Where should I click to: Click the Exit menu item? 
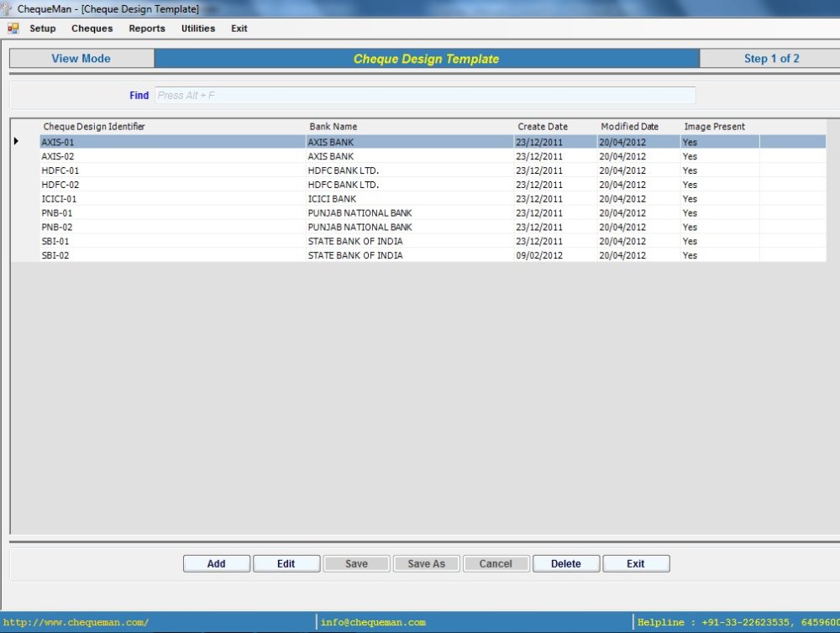[x=239, y=29]
